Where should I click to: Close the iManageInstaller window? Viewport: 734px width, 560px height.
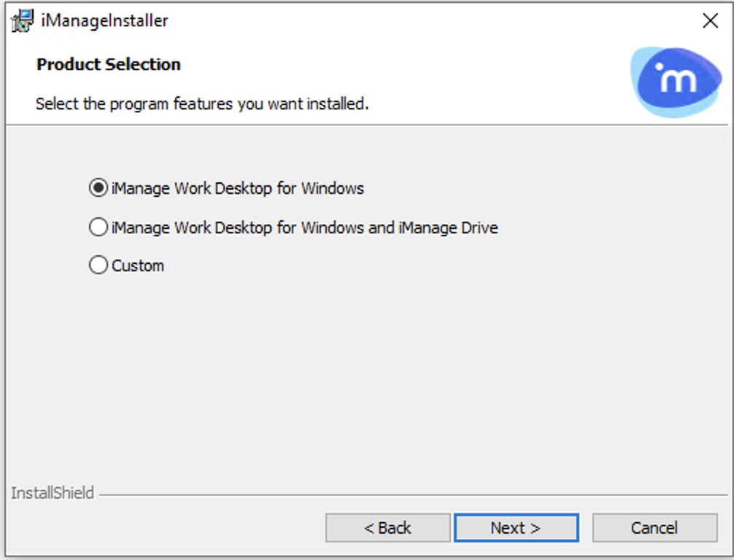(710, 20)
